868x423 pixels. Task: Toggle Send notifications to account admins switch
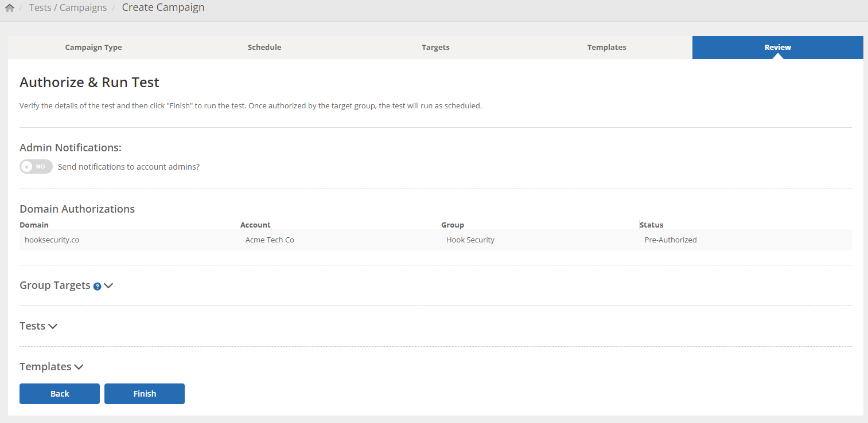(36, 167)
